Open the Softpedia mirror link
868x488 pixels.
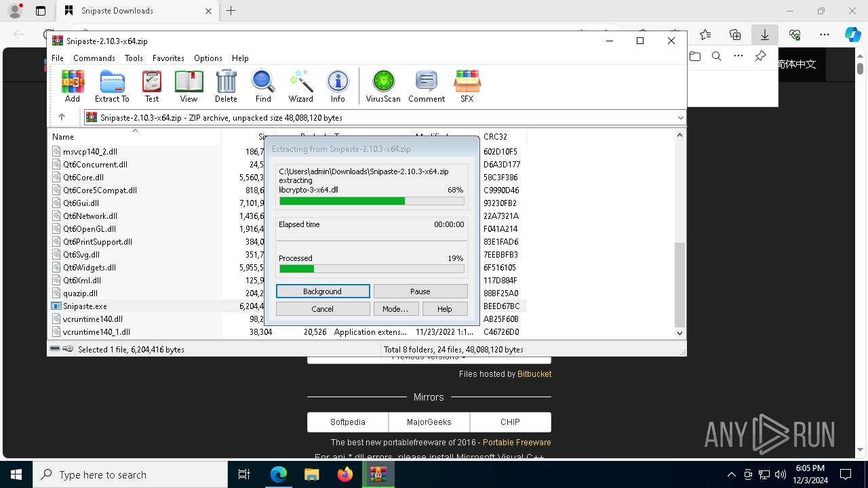[348, 422]
